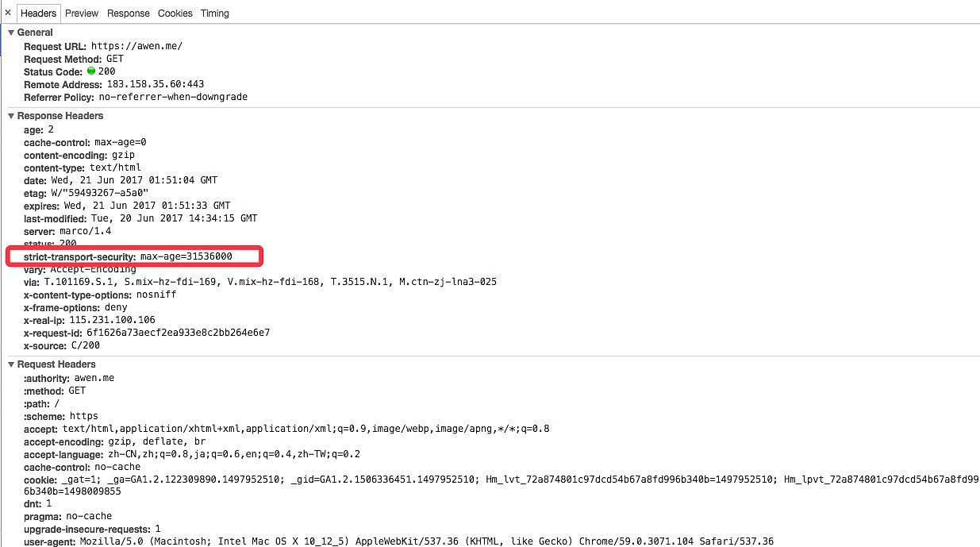Image resolution: width=980 pixels, height=547 pixels.
Task: Click the Referrer Policy value
Action: (173, 97)
